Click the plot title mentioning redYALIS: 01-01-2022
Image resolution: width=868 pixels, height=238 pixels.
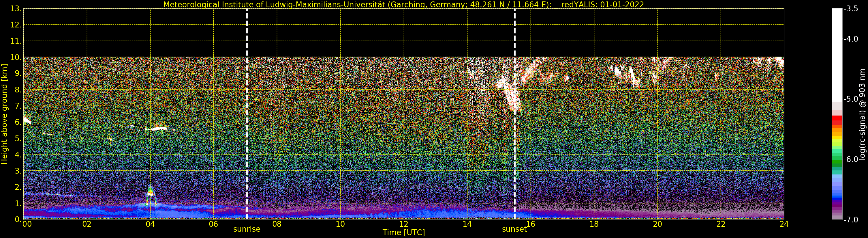tap(404, 4)
